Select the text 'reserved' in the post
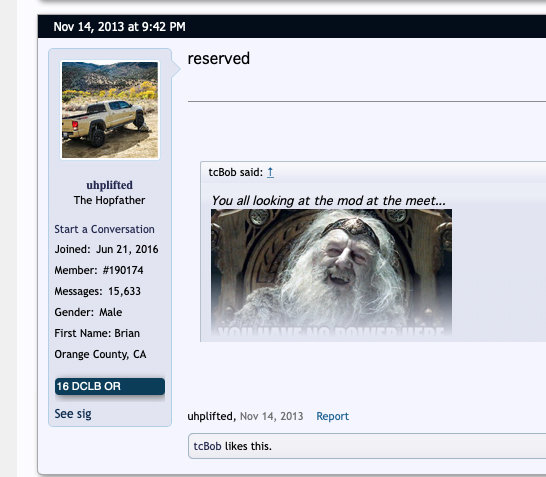The image size is (546, 477). (x=219, y=58)
